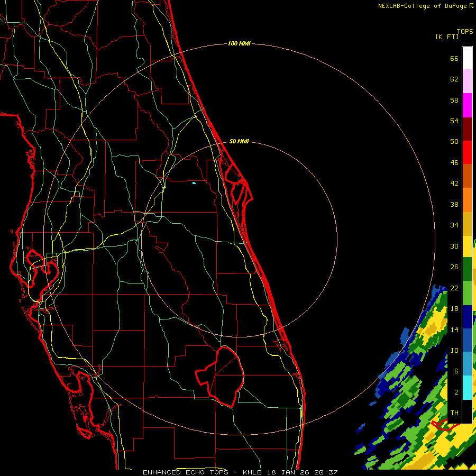The width and height of the screenshot is (476, 476).
Task: Click the "54" legend value
Action: coord(454,121)
